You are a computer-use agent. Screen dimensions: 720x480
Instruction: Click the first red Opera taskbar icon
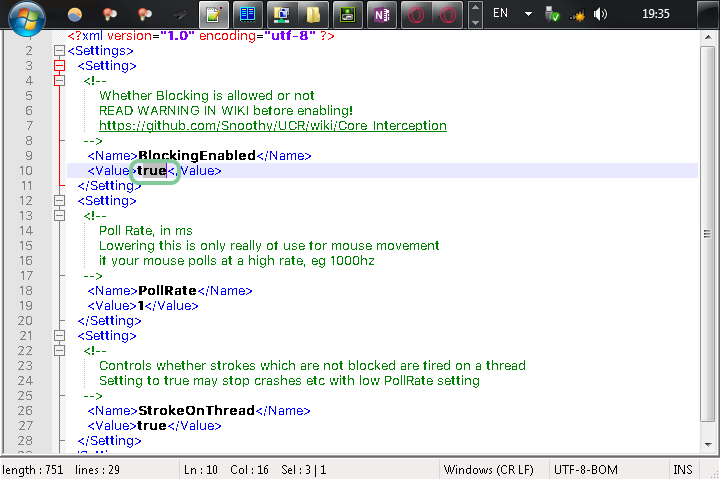[x=415, y=15]
